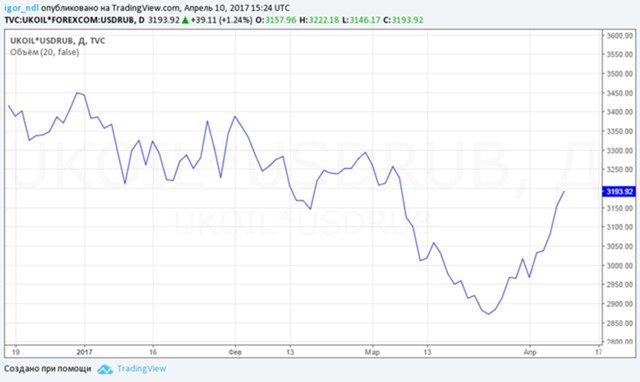
Task: Click the 19 date label on time axis
Action: pyautogui.click(x=16, y=352)
